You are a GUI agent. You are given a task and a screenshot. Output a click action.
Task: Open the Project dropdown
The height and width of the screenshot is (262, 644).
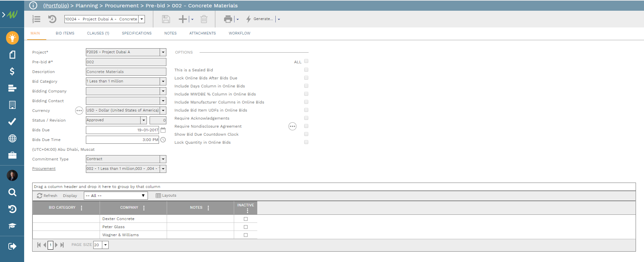coord(163,52)
